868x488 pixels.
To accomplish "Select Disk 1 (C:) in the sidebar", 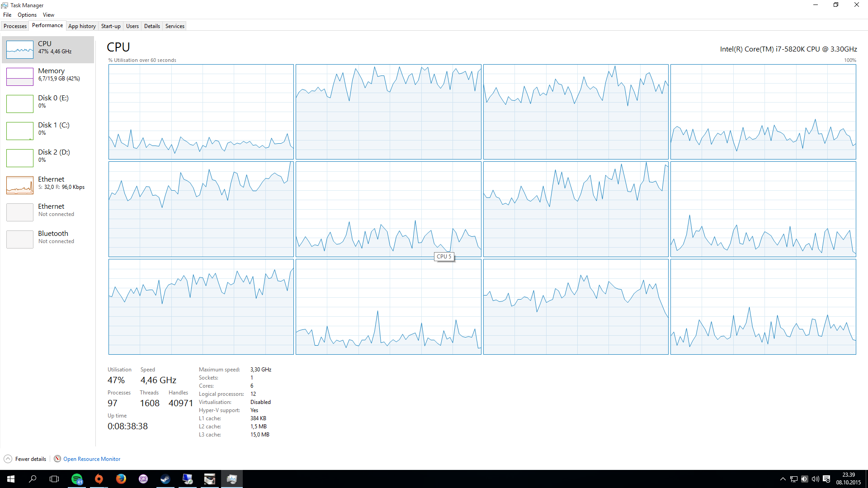I will (48, 131).
